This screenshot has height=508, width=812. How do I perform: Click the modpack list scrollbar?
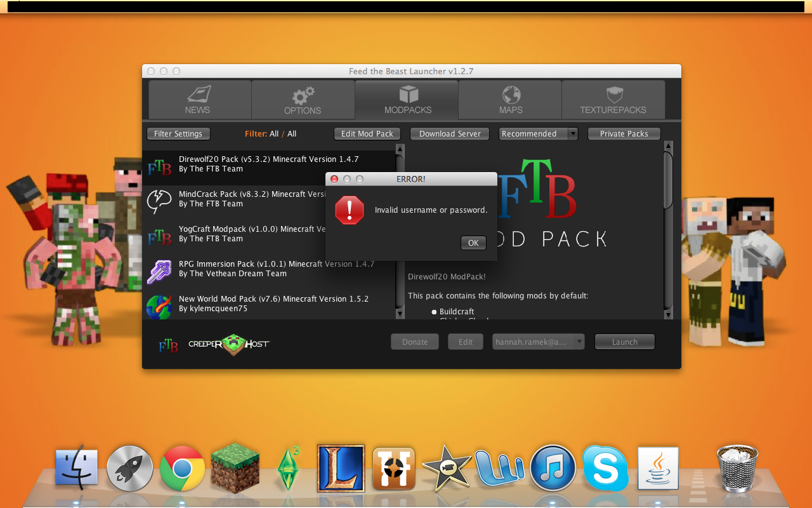(x=400, y=231)
